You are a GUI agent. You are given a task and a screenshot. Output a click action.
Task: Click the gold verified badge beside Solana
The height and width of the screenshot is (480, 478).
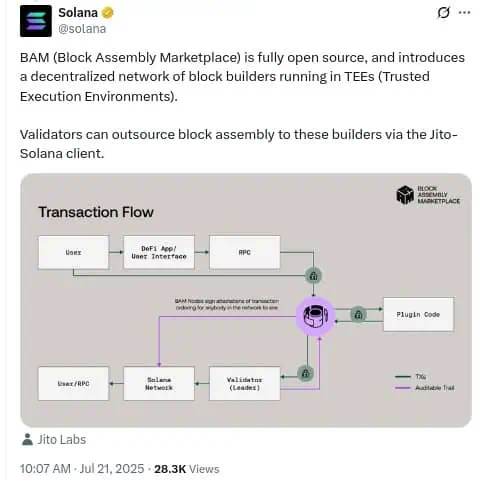point(107,13)
